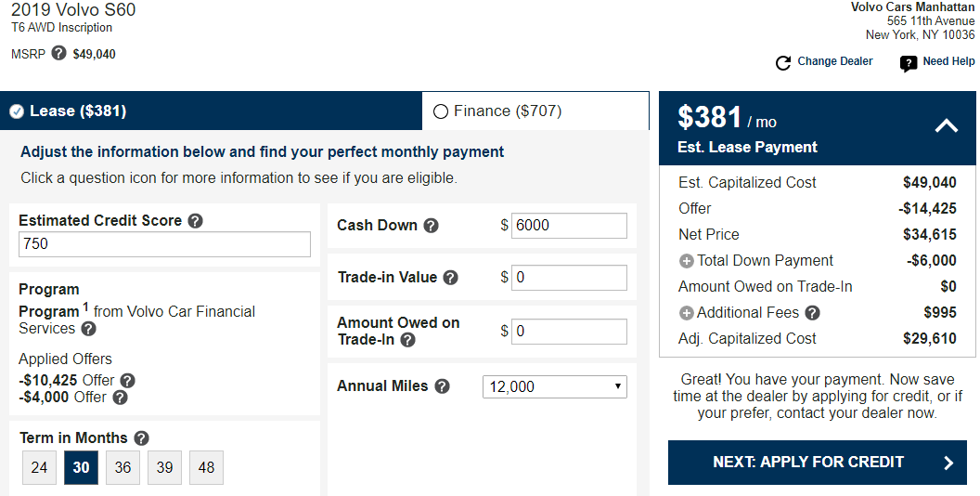Viewport: 980px width, 496px height.
Task: Open help for the -$10,425 Offer
Action: (x=127, y=380)
